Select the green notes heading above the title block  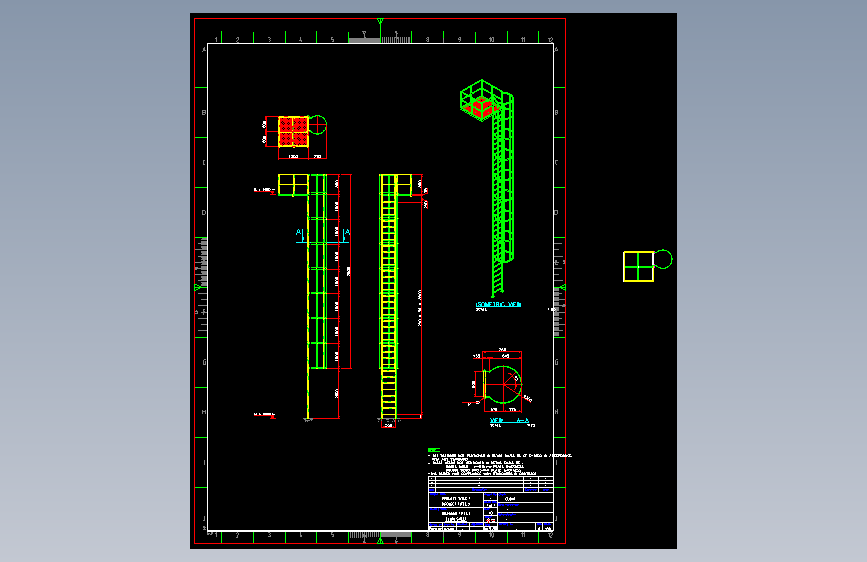tap(434, 450)
